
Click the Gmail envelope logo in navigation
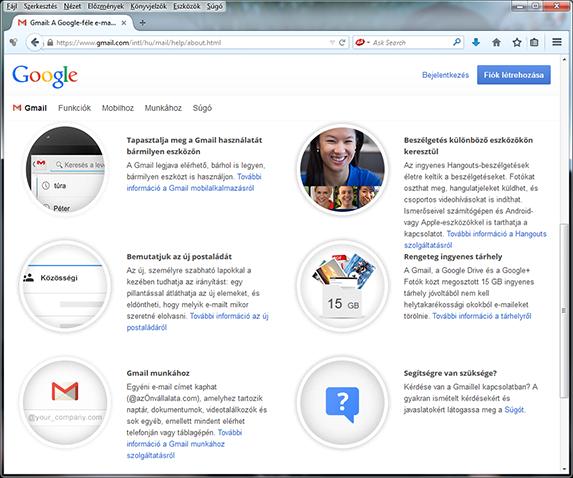click(x=17, y=108)
